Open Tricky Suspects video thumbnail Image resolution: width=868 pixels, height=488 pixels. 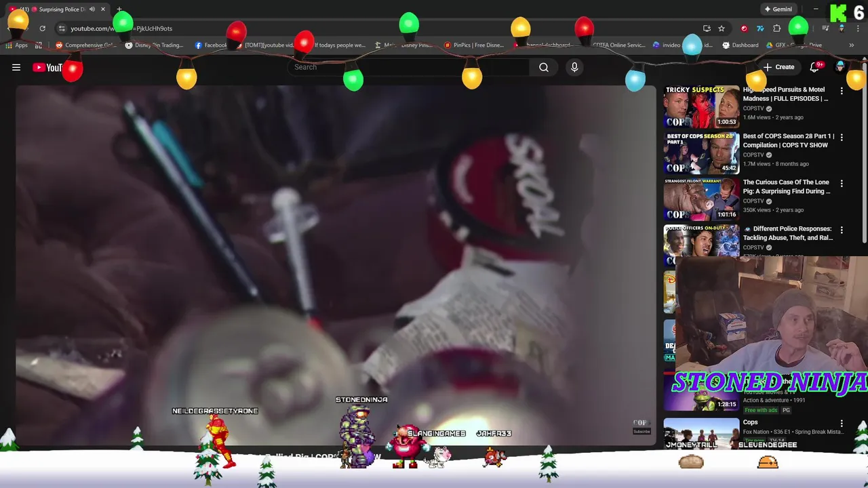(701, 106)
